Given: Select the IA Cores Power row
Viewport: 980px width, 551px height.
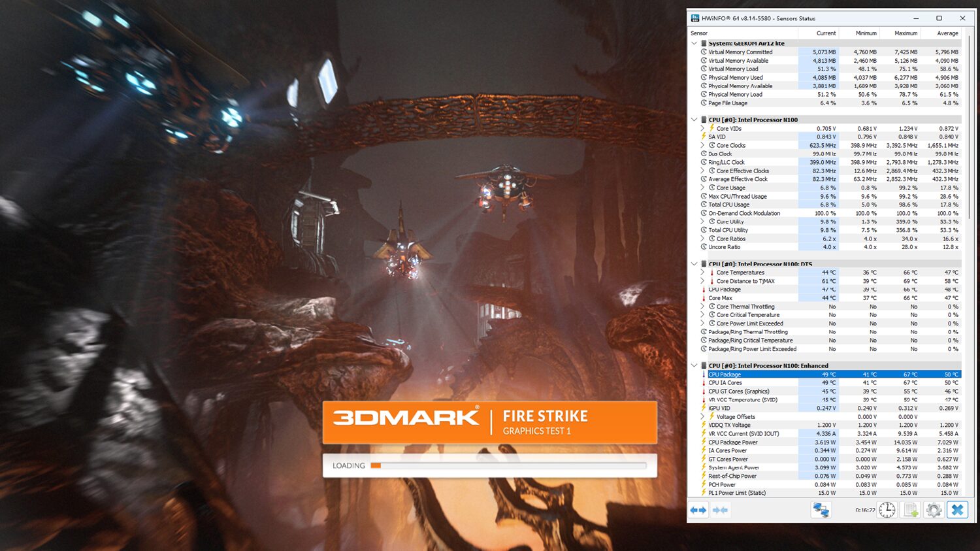Looking at the screenshot, I should pyautogui.click(x=830, y=450).
